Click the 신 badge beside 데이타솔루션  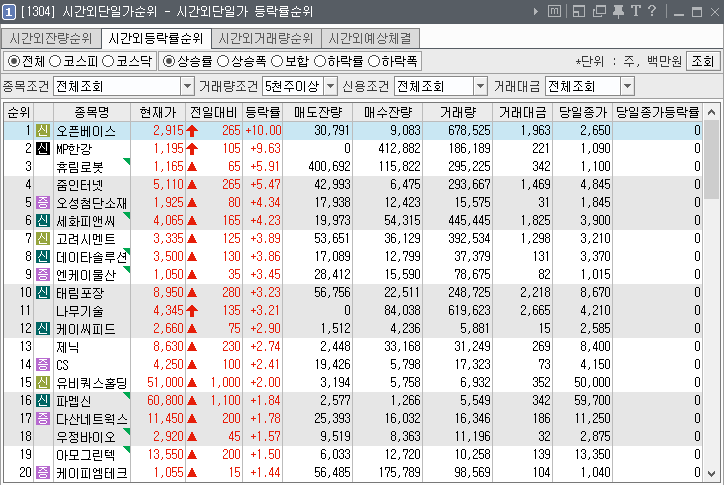(43, 256)
